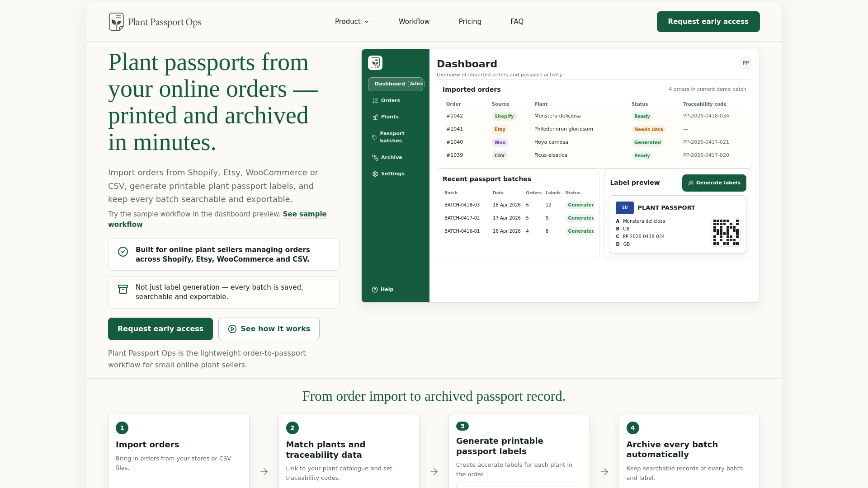Click step 1 Import orders card
This screenshot has height=488, width=868.
point(179,451)
